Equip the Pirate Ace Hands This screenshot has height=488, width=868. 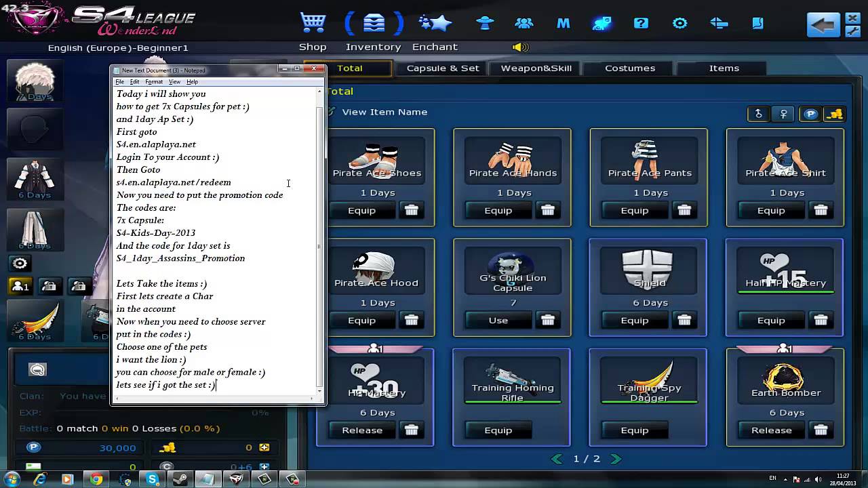(x=498, y=210)
